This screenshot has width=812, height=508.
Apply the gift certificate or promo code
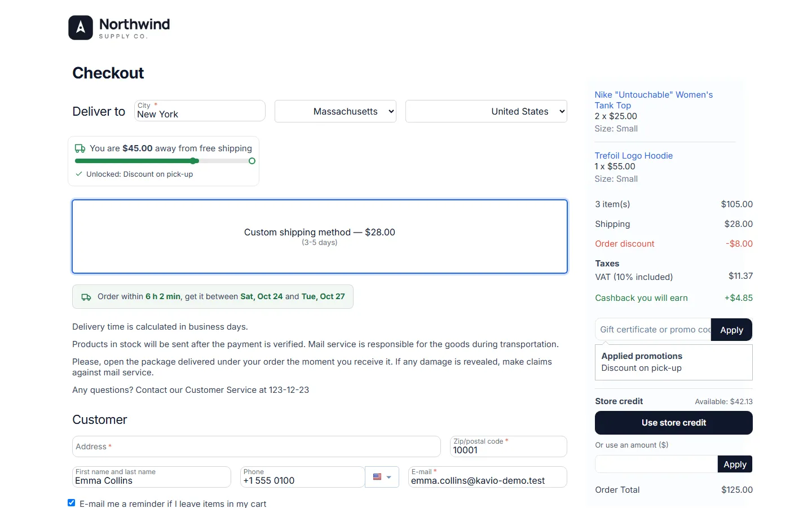(732, 330)
